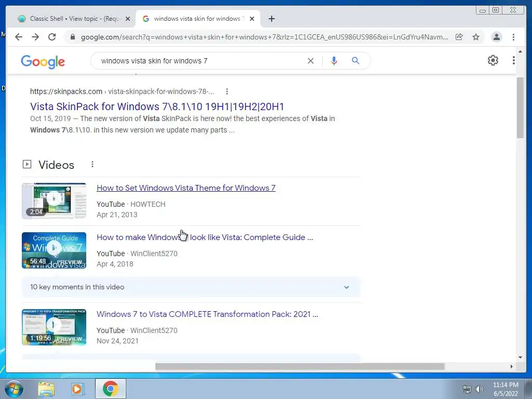Click the horizontal scroll right arrow

[511, 366]
